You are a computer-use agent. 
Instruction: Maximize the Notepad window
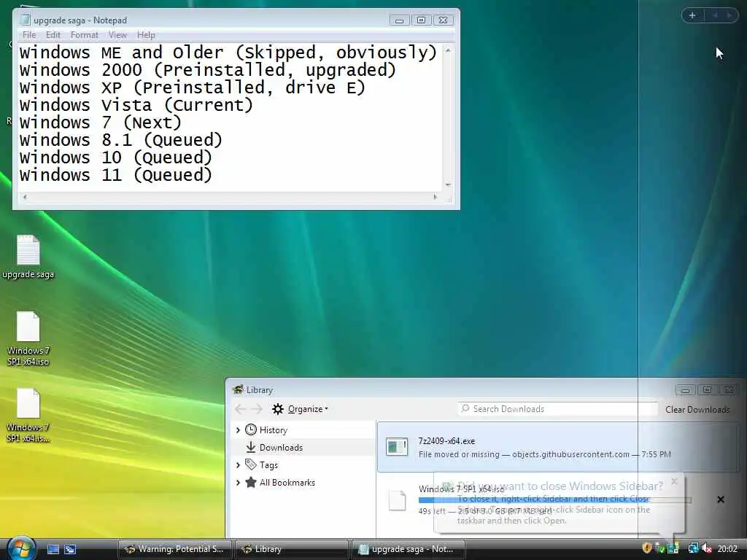(421, 20)
